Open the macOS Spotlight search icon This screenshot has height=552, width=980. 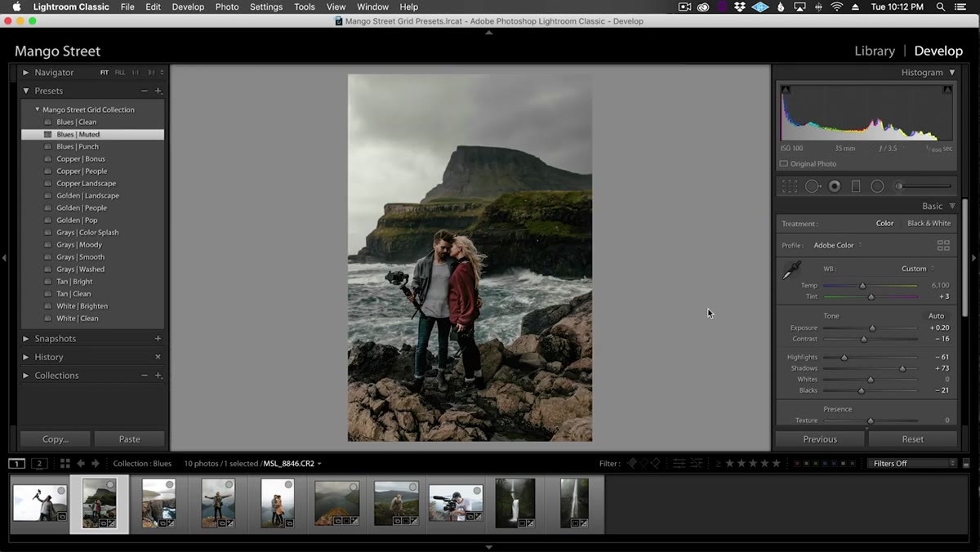coord(941,7)
